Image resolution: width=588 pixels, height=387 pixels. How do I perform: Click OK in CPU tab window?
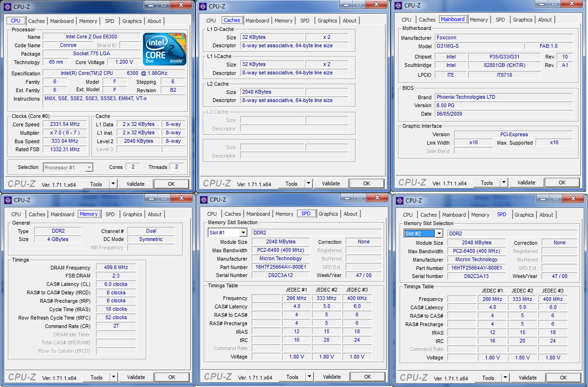click(x=171, y=184)
